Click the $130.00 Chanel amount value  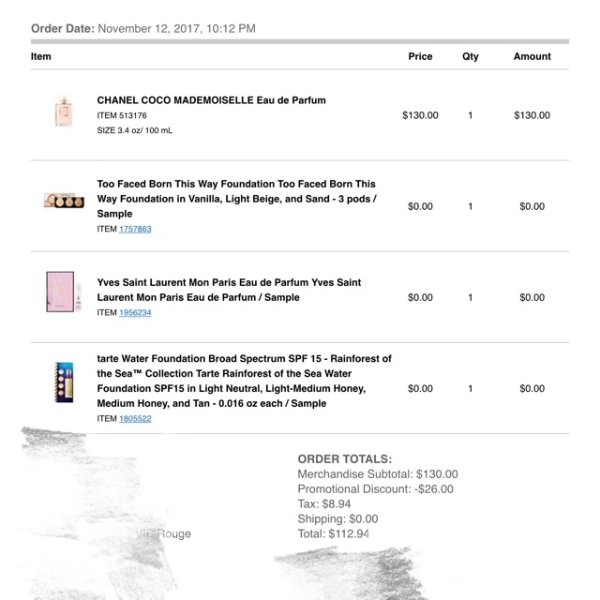pos(532,115)
